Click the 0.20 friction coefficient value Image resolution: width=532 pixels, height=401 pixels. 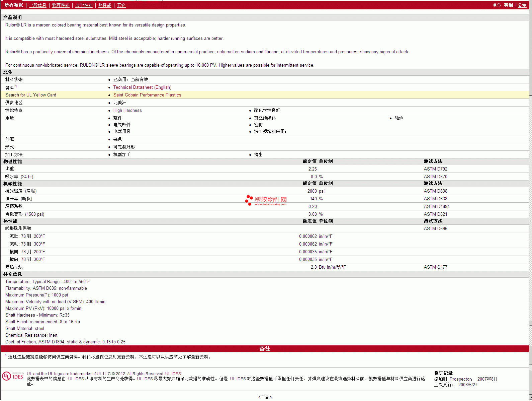click(x=313, y=206)
